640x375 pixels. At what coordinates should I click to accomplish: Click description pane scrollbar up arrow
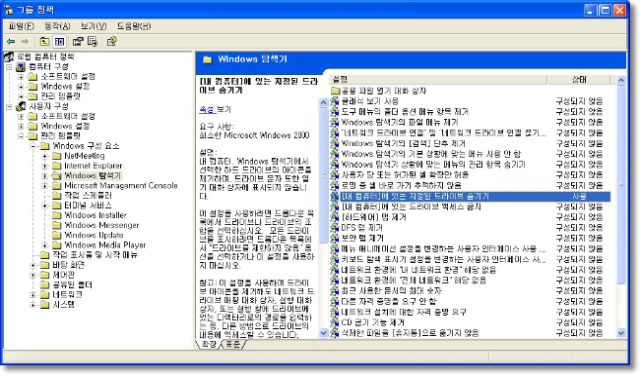324,102
